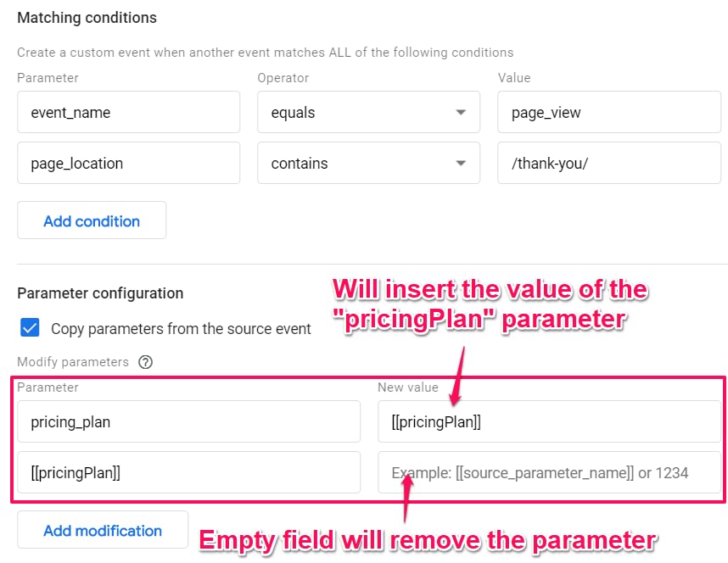Uncheck Copy parameters from the source event

tap(30, 327)
